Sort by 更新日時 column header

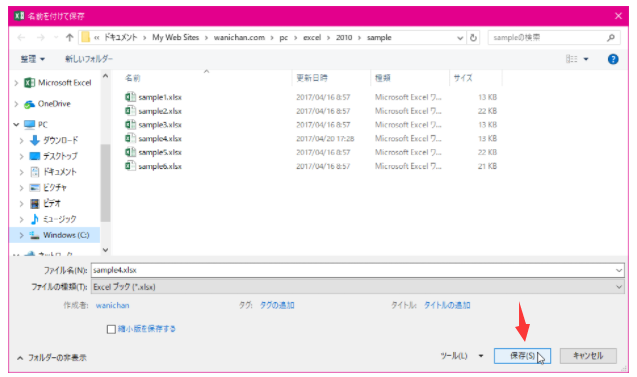pos(312,78)
